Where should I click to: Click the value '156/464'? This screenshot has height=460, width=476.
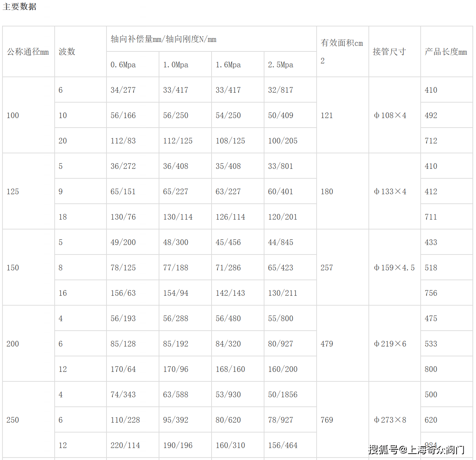click(283, 446)
